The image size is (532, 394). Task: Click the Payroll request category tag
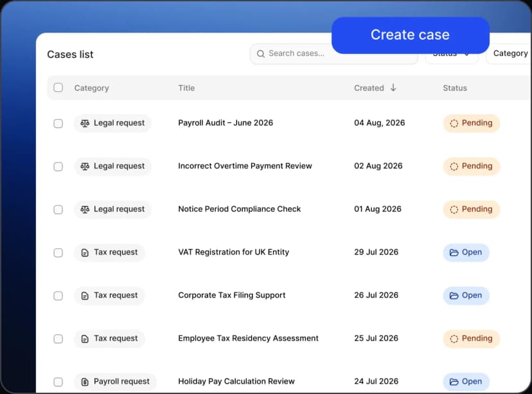tap(116, 382)
